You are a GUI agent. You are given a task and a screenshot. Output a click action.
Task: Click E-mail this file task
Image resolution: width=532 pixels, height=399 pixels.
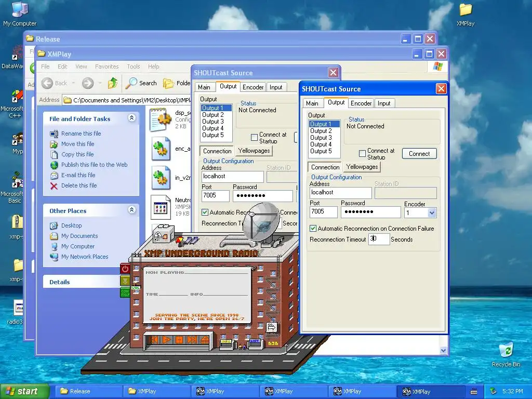pos(78,175)
